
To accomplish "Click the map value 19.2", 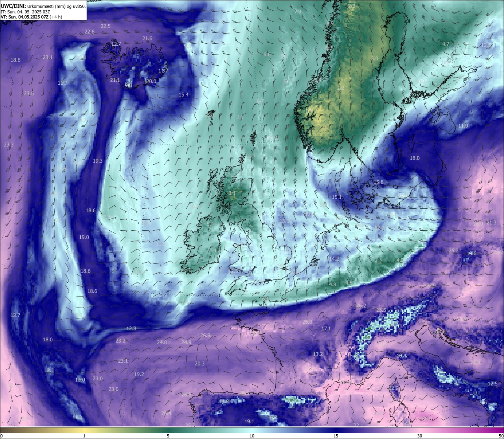I will coord(139,374).
